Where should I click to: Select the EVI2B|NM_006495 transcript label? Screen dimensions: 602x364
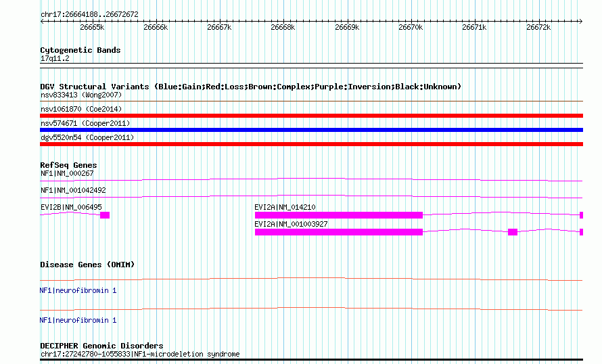(71, 207)
